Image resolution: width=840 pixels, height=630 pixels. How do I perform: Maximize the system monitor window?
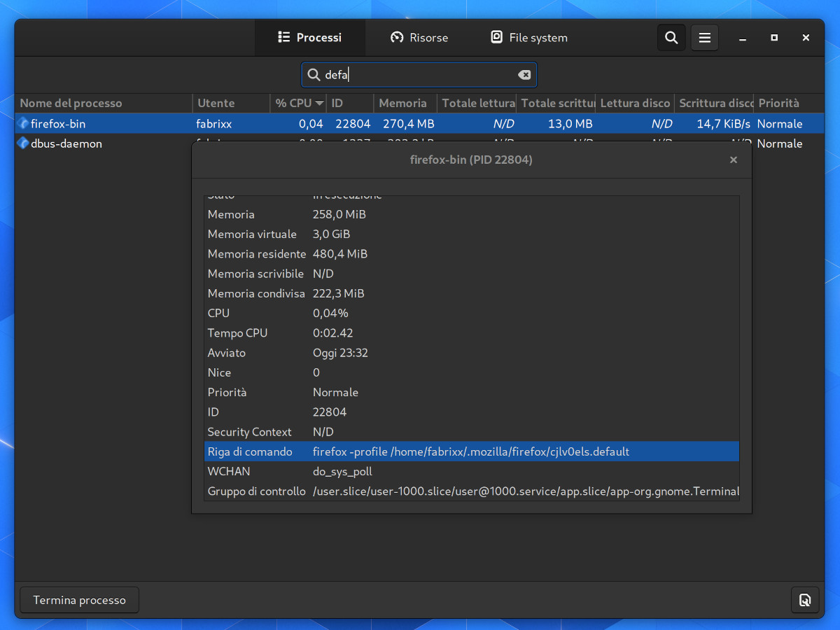(774, 38)
